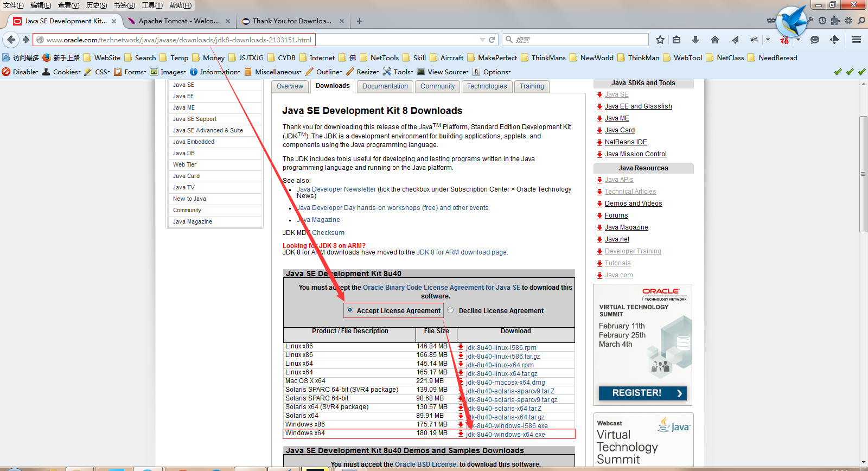Open the 文件(F) menu
The width and height of the screenshot is (868, 471).
pyautogui.click(x=14, y=5)
